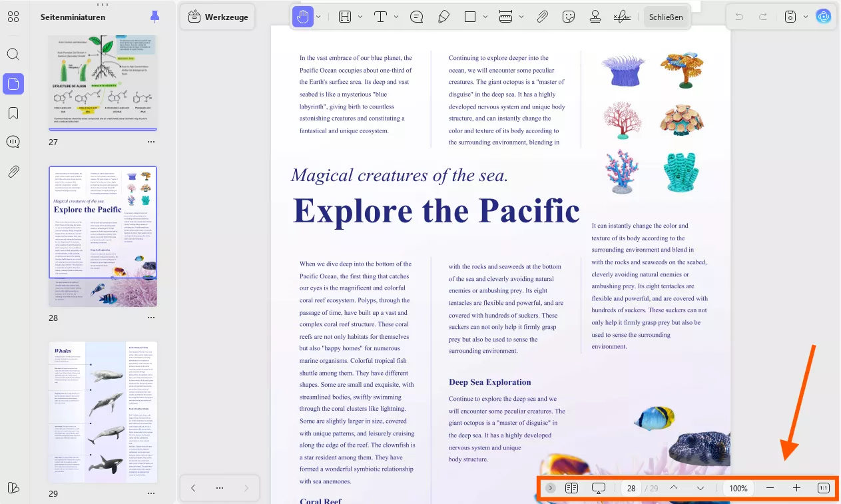Open options menu for page 29
Image resolution: width=841 pixels, height=504 pixels.
point(151,493)
